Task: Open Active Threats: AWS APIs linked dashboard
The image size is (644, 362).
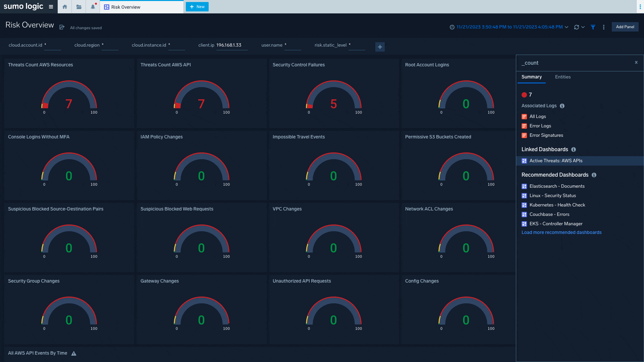Action: coord(556,161)
